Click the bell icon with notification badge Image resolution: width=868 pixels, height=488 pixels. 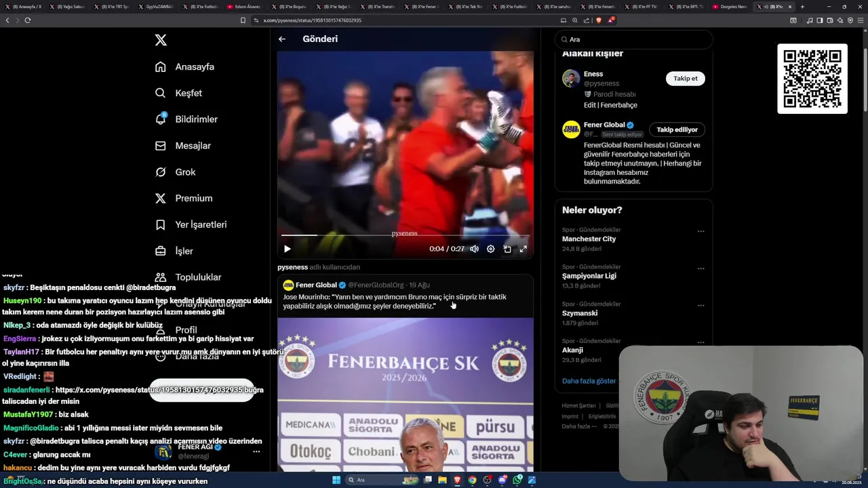(x=161, y=119)
